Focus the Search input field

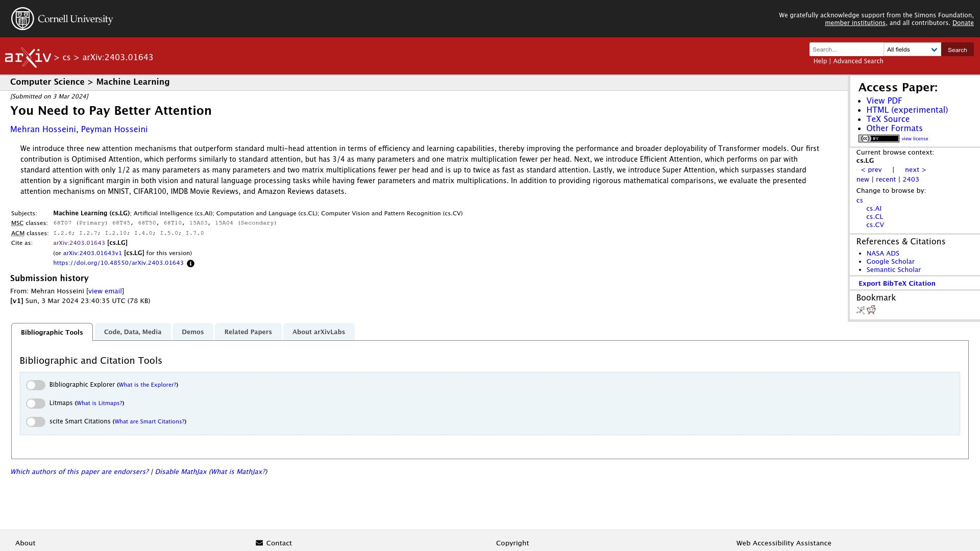(846, 49)
